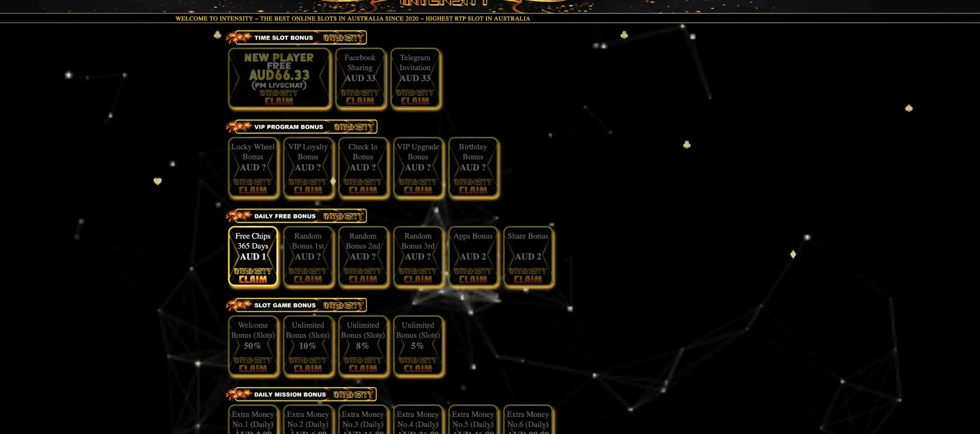Click the welcome banner text about highest RTP slot
The width and height of the screenshot is (980, 434).
click(x=353, y=19)
